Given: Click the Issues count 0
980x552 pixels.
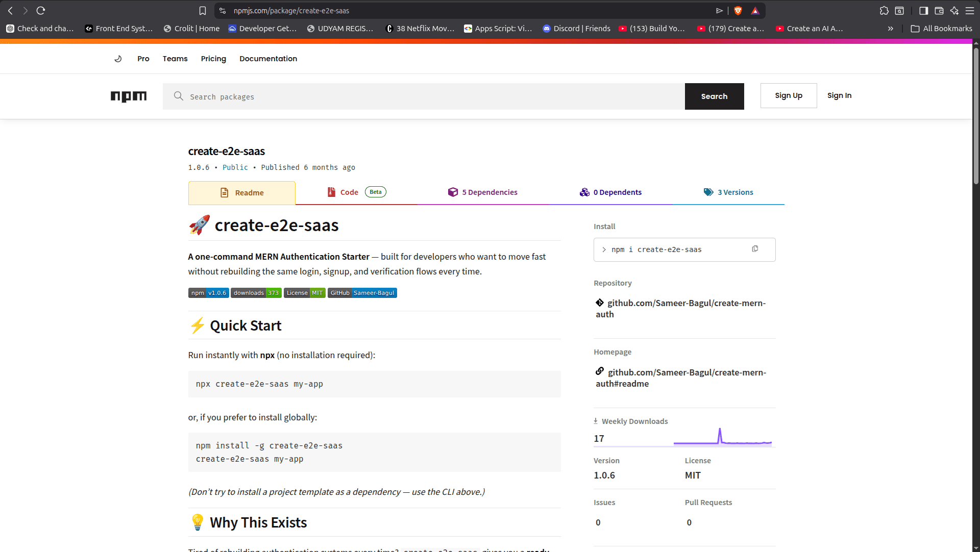Looking at the screenshot, I should pyautogui.click(x=598, y=522).
